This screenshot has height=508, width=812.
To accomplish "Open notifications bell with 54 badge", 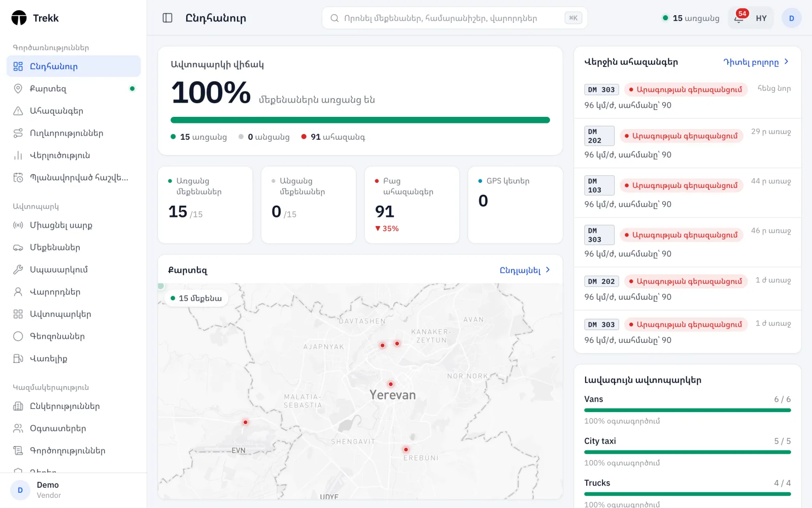I will 739,18.
